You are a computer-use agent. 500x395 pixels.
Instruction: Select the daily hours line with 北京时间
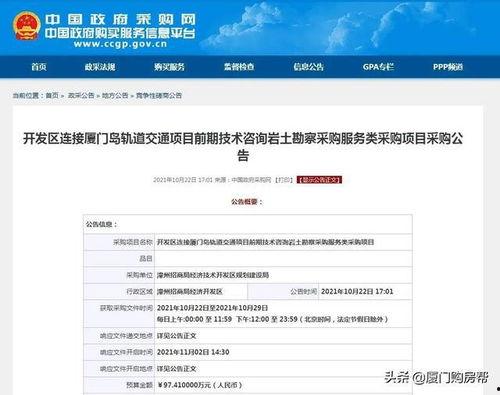272,319
